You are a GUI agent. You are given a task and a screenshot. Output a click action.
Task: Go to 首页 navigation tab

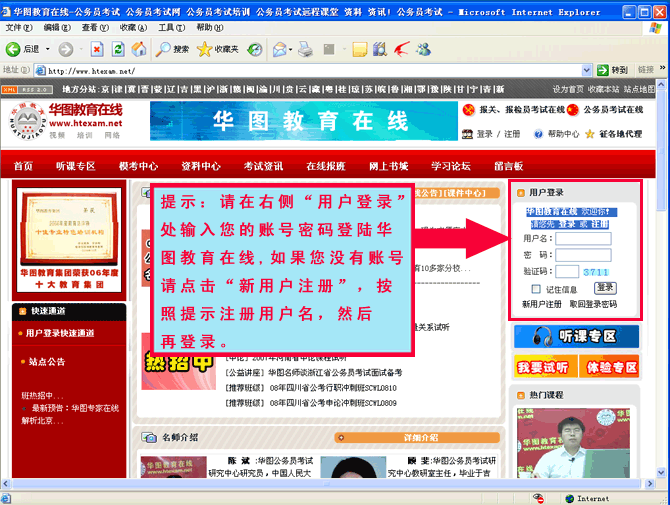pos(23,166)
